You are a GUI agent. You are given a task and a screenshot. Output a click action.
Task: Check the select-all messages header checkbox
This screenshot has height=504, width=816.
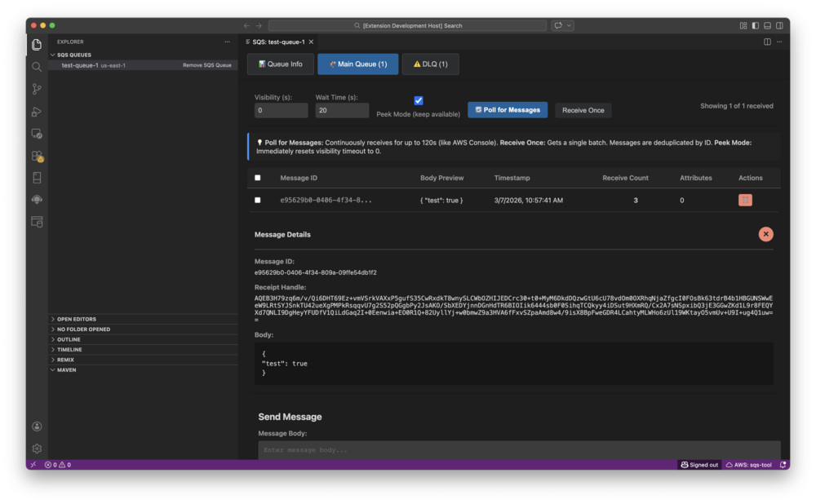pos(258,178)
